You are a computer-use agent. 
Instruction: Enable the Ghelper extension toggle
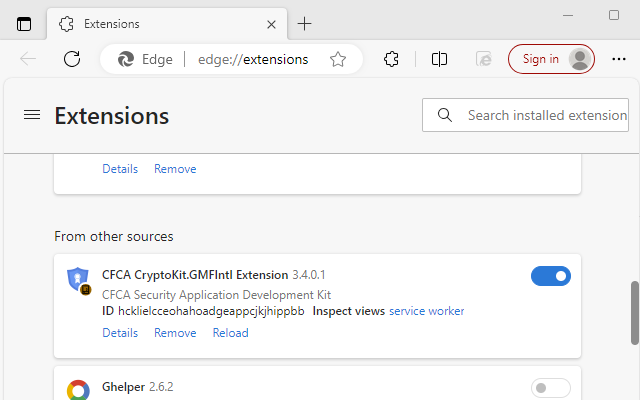pyautogui.click(x=551, y=387)
